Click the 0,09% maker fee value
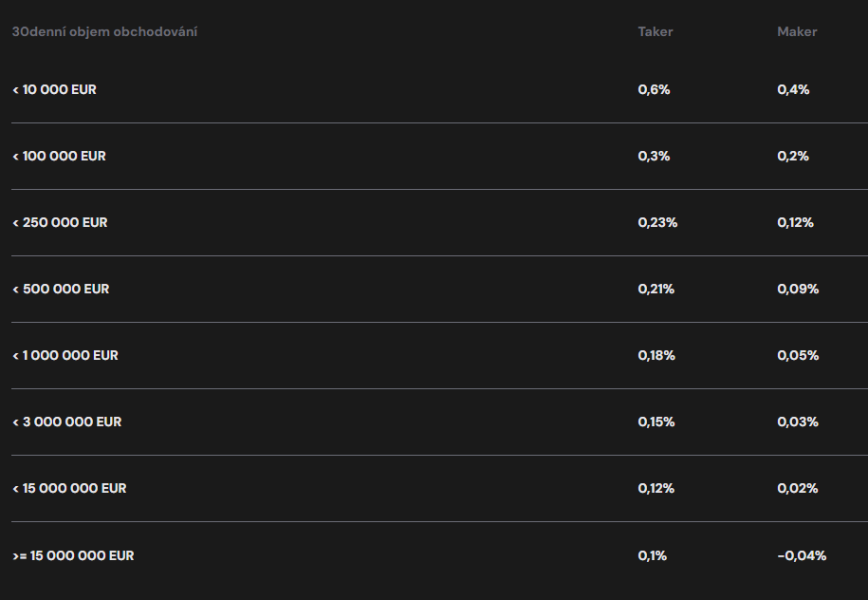Screen dimensions: 868x600 [797, 289]
